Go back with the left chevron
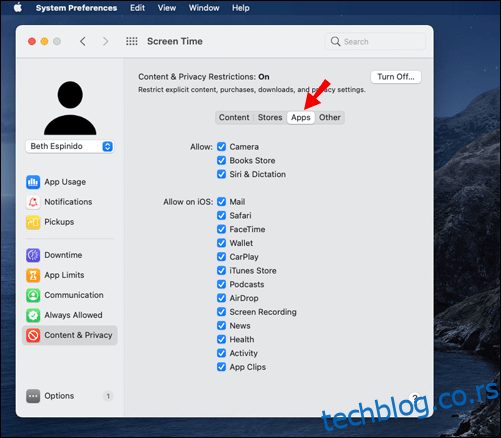The image size is (501, 438). click(x=83, y=41)
